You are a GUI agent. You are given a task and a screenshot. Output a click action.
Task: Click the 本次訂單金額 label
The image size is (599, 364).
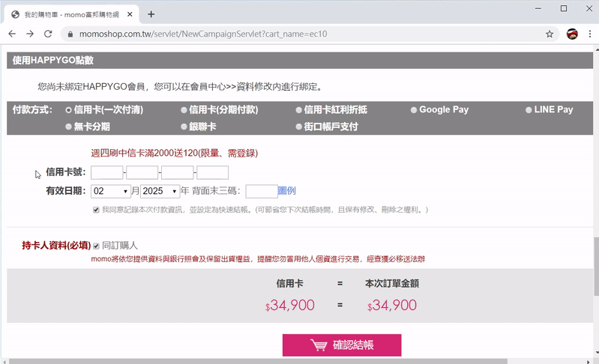click(x=392, y=284)
